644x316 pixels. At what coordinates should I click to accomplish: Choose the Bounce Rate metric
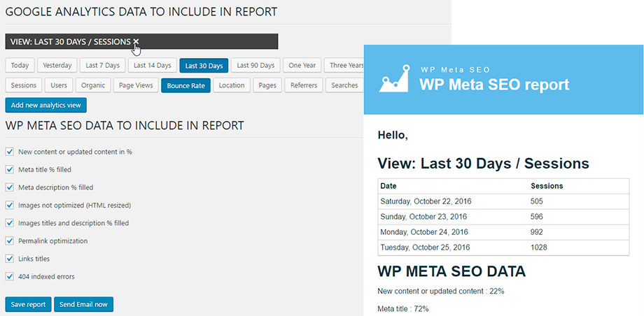coord(185,85)
